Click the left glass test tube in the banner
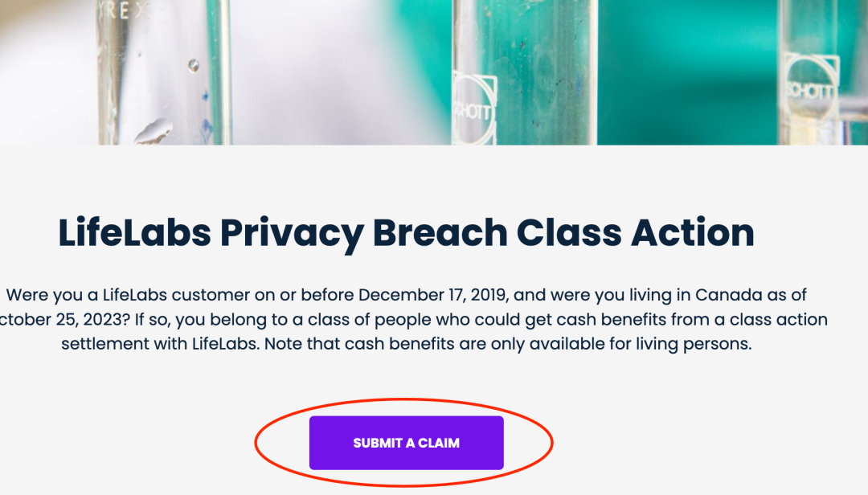 pos(164,72)
